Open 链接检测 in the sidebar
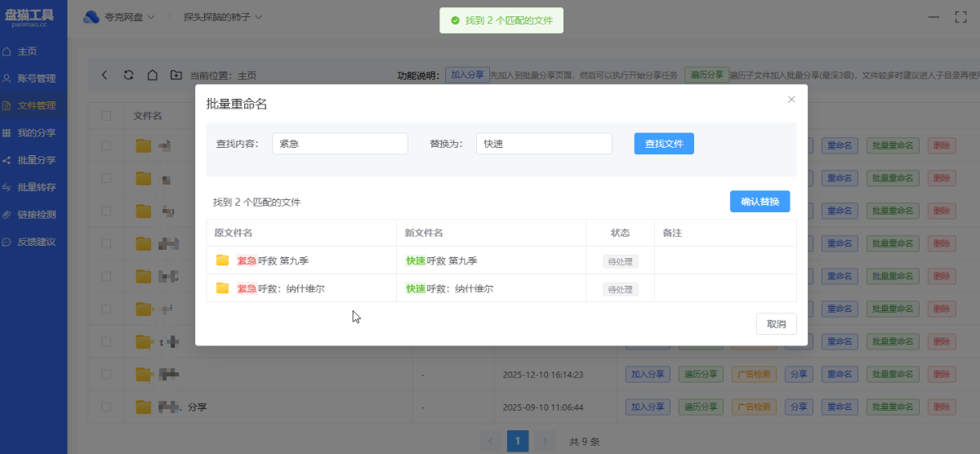Screen dimensions: 980x454 [x=36, y=215]
